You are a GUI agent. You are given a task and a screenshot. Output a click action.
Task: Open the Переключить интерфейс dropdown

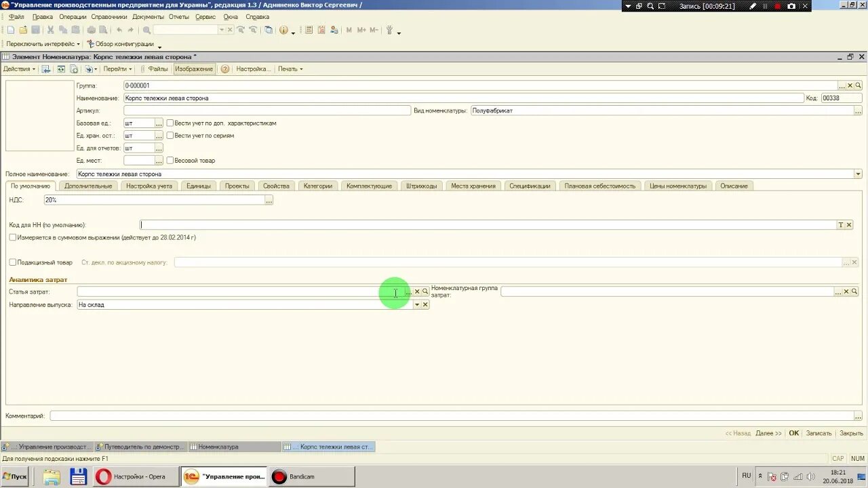43,44
